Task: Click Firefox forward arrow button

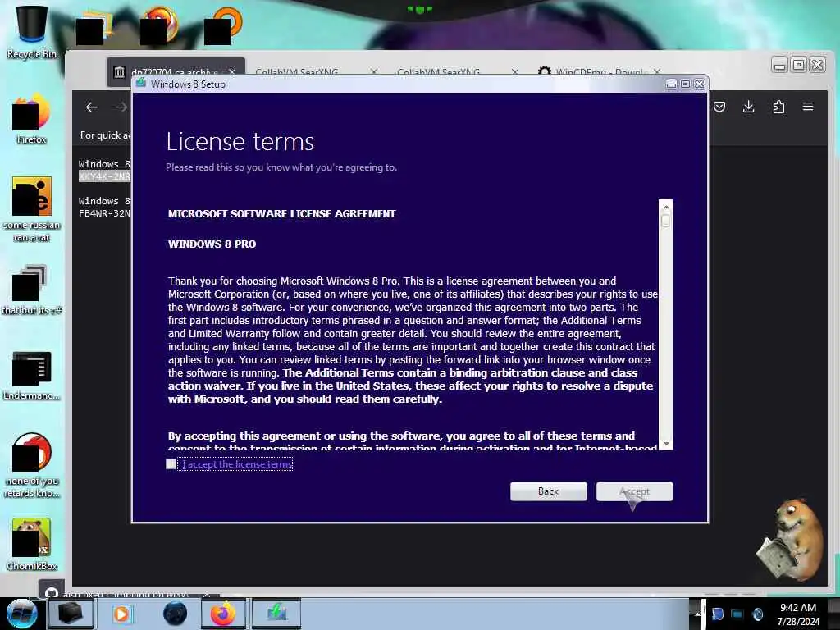Action: click(x=121, y=107)
